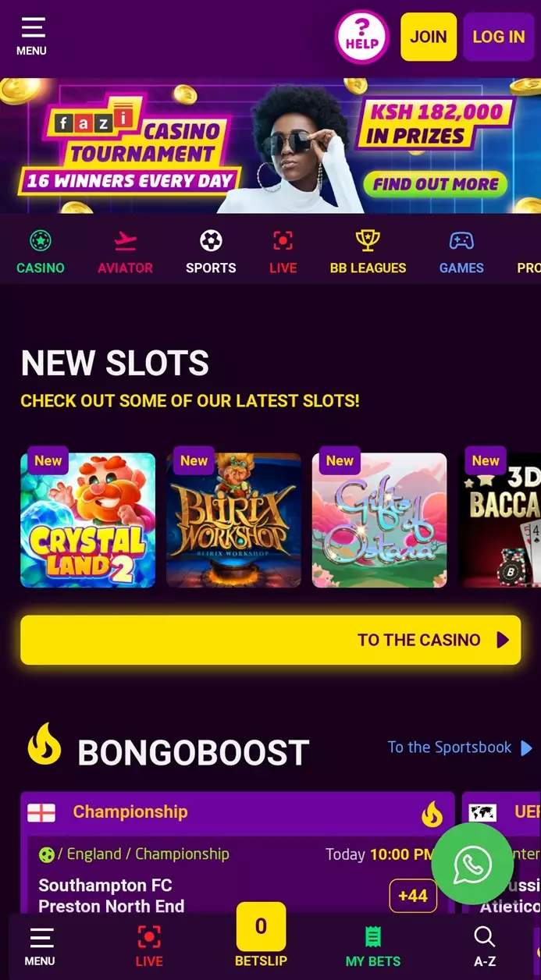
Task: Open Aviator from the category bar
Action: tap(125, 252)
